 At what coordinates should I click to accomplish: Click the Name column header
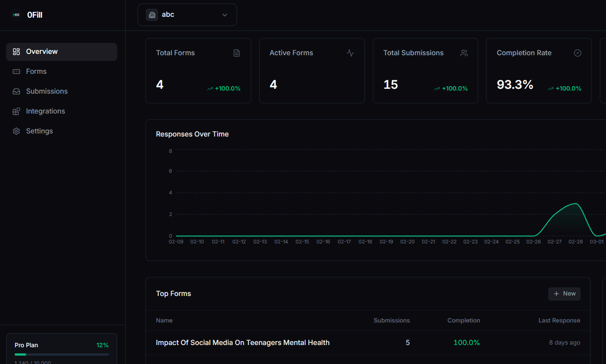164,321
